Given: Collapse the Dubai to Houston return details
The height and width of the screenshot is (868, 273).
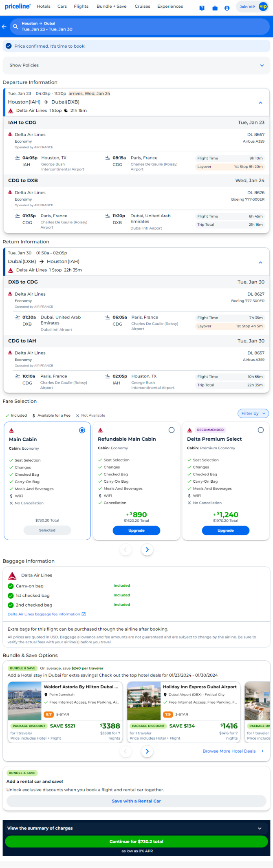Looking at the screenshot, I should tap(260, 263).
